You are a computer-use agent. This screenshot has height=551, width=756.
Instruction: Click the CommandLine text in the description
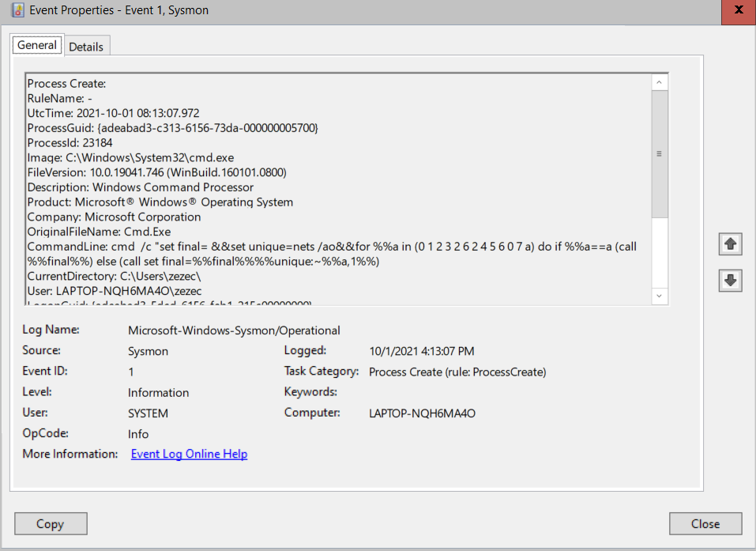pos(332,254)
